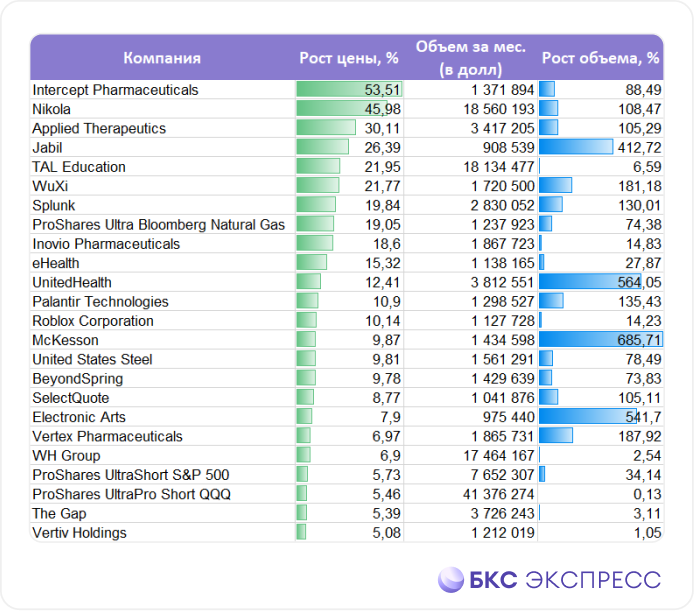
Task: Click monthly volume value 18 560 193
Action: 499,109
